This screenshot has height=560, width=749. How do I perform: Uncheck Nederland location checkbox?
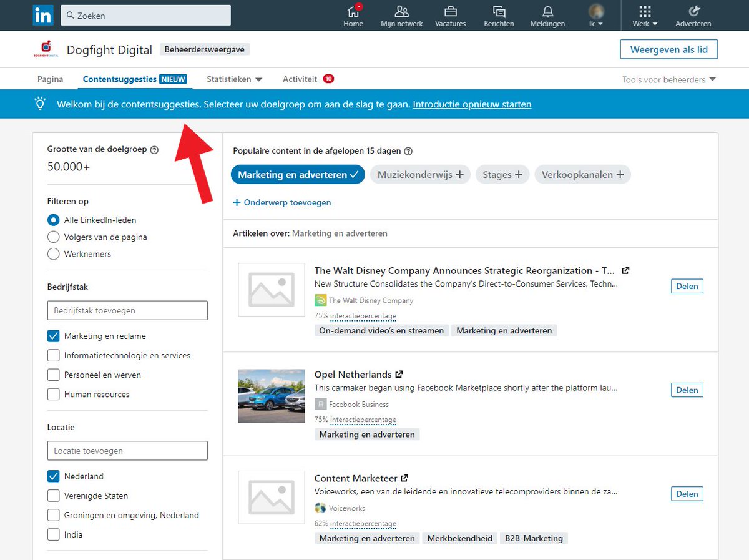coord(54,476)
